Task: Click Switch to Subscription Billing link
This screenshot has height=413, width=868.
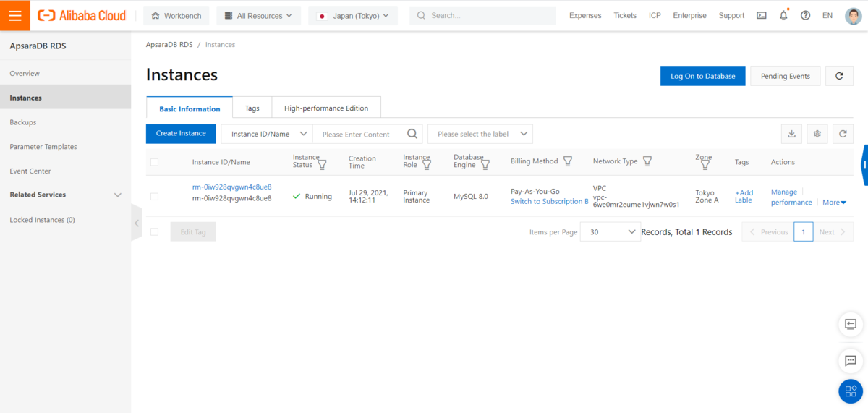Action: click(x=550, y=201)
